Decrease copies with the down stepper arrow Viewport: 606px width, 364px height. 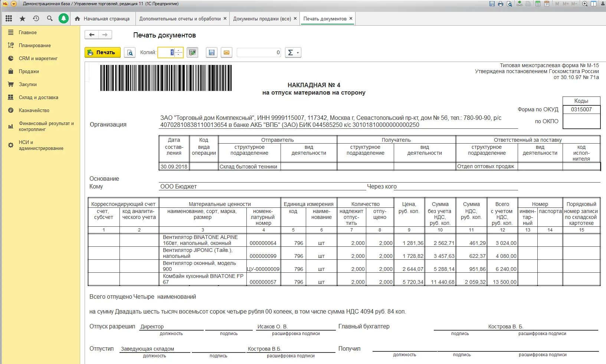tap(178, 55)
